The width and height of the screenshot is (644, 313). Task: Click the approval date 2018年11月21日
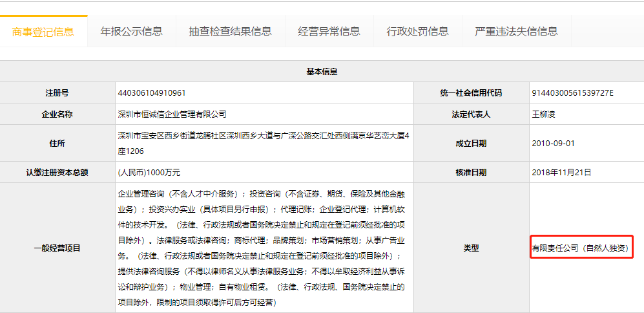point(561,173)
